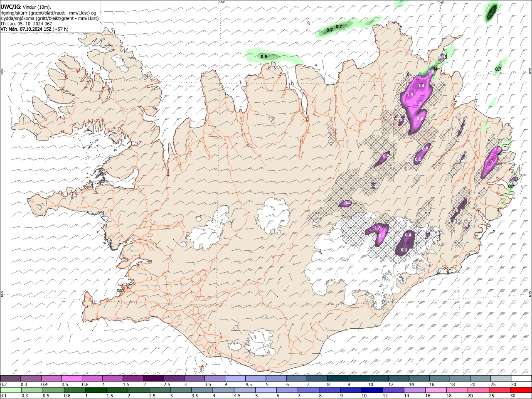Click the 'IT: Lau. 05. 10. 2024 06Z' line

(x=27, y=24)
